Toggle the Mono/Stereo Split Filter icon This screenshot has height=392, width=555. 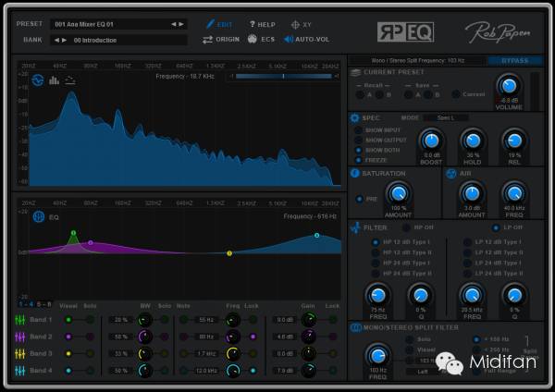355,327
